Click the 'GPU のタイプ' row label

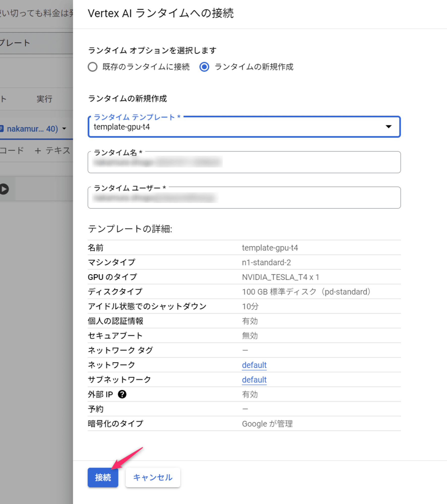[113, 277]
